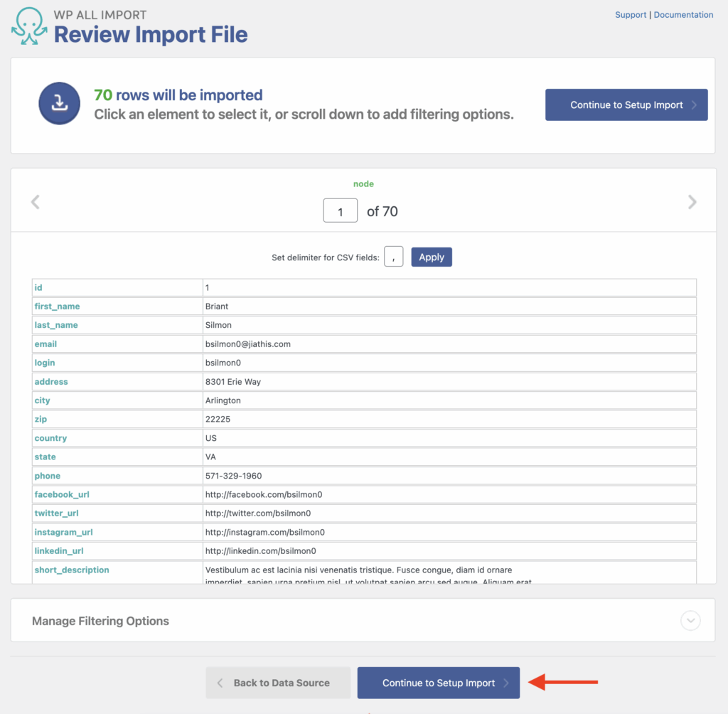Click the node number input field
728x714 pixels.
tap(341, 211)
